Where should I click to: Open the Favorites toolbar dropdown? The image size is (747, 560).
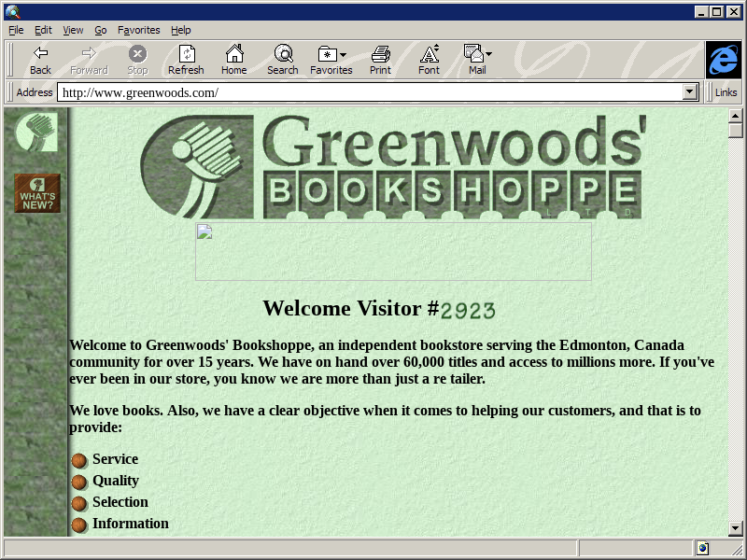pos(331,60)
